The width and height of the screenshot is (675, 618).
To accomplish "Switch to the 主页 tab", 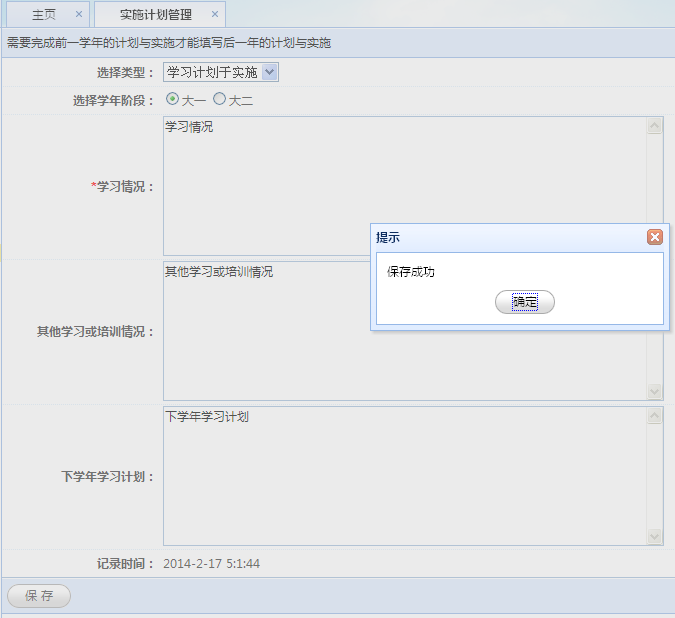I will 44,15.
